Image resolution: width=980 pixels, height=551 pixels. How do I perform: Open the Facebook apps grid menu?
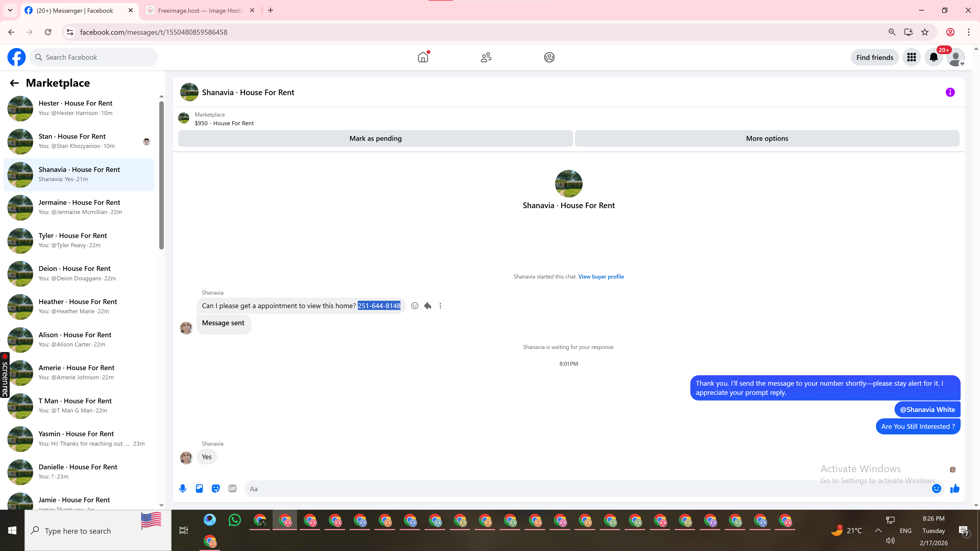pos(911,57)
